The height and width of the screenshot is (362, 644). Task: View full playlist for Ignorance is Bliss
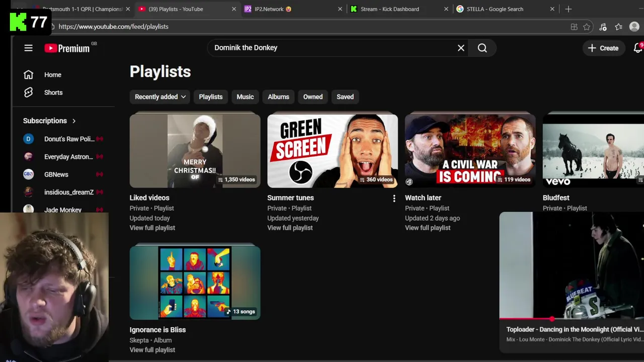[152, 350]
